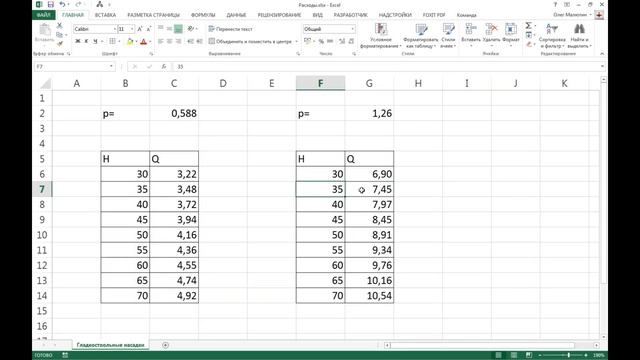Click the AutoSum sigma icon
This screenshot has height=360, width=640.
529,26
